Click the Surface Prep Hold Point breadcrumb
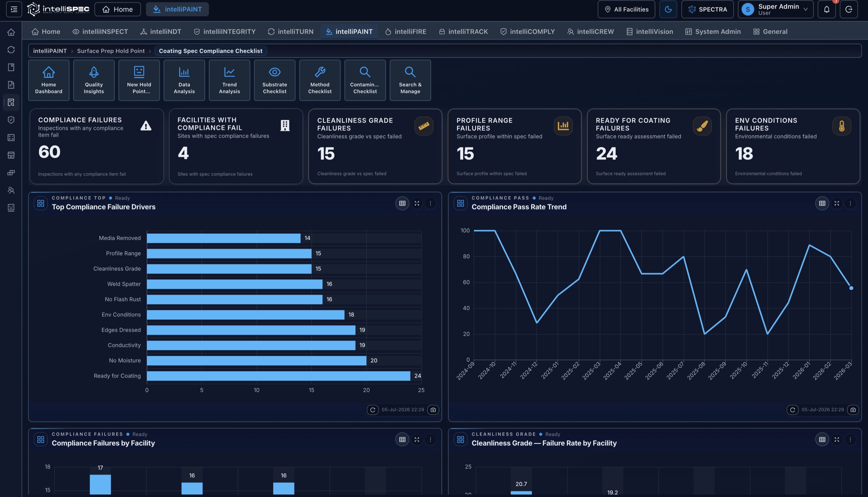Screen dimensions: 868x497 [x=111, y=51]
